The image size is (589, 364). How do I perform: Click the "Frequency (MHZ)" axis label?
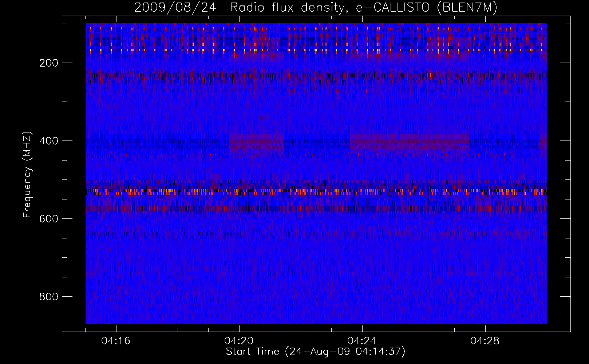(27, 175)
